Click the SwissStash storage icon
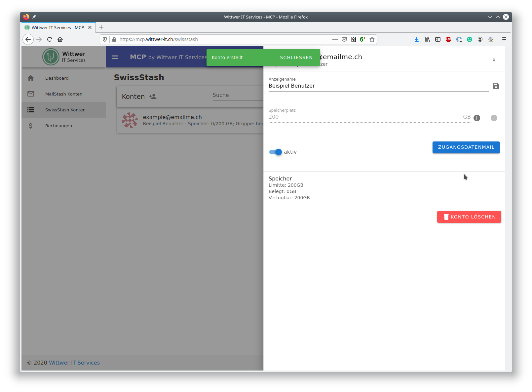Screen dimensions: 532x392 pos(31,110)
